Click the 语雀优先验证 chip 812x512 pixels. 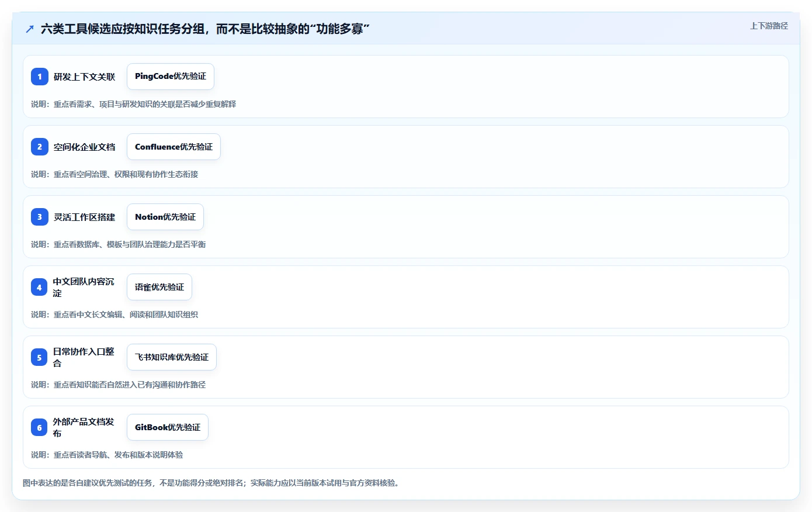tap(159, 287)
